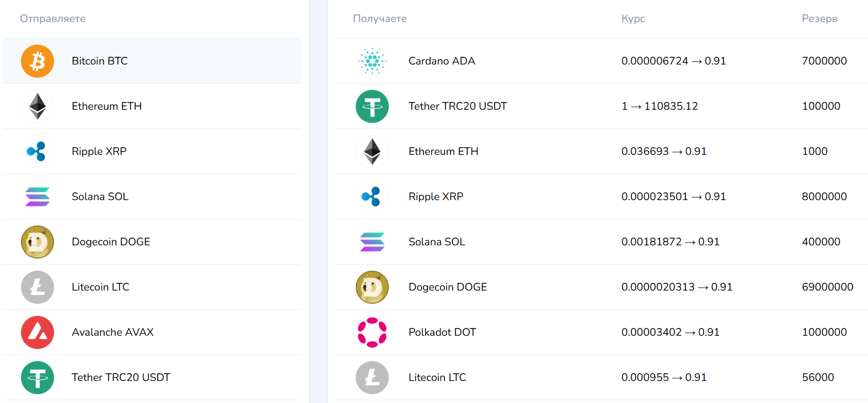Click the Dogecoin icon in receive list
This screenshot has width=868, height=403.
pyautogui.click(x=372, y=287)
